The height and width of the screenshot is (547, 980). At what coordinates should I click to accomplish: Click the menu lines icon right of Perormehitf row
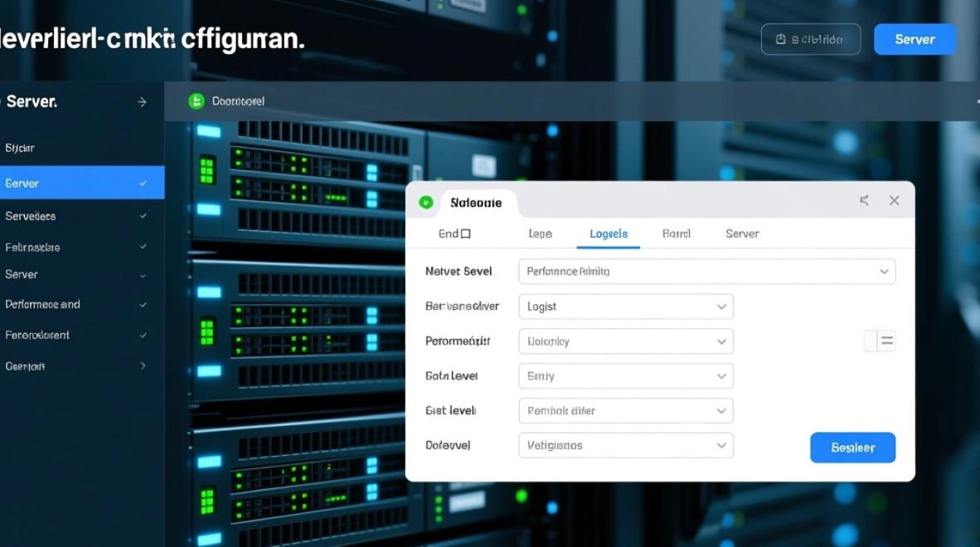tap(887, 341)
